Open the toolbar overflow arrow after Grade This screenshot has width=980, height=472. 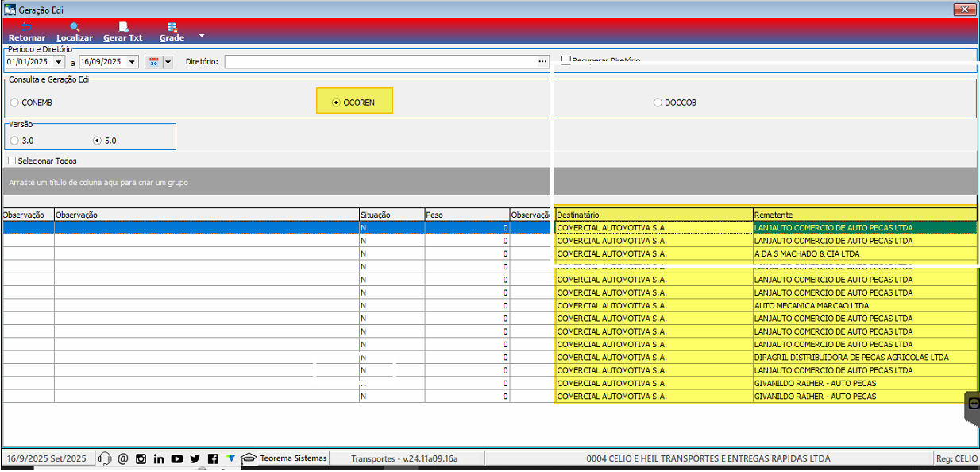coord(202,35)
